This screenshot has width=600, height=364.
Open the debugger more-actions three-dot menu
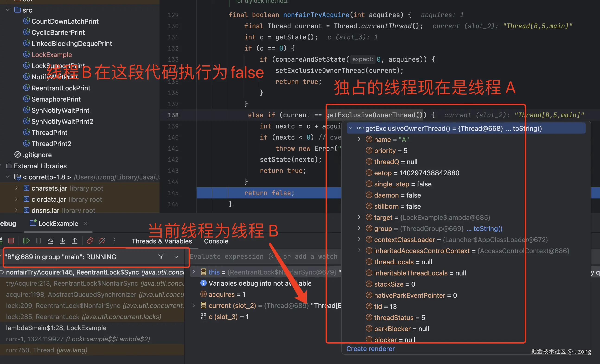click(x=114, y=241)
